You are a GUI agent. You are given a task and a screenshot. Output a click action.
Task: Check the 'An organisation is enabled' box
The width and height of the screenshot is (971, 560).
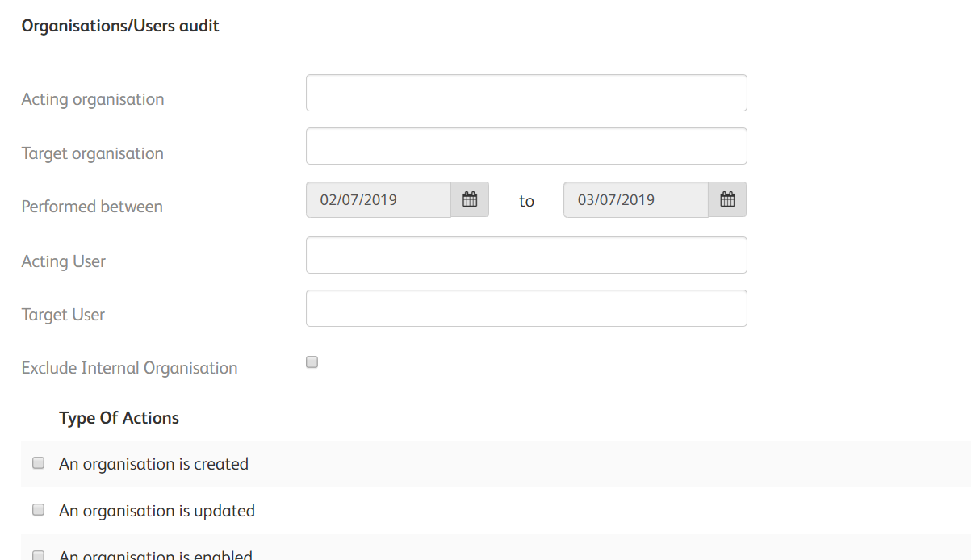point(38,555)
